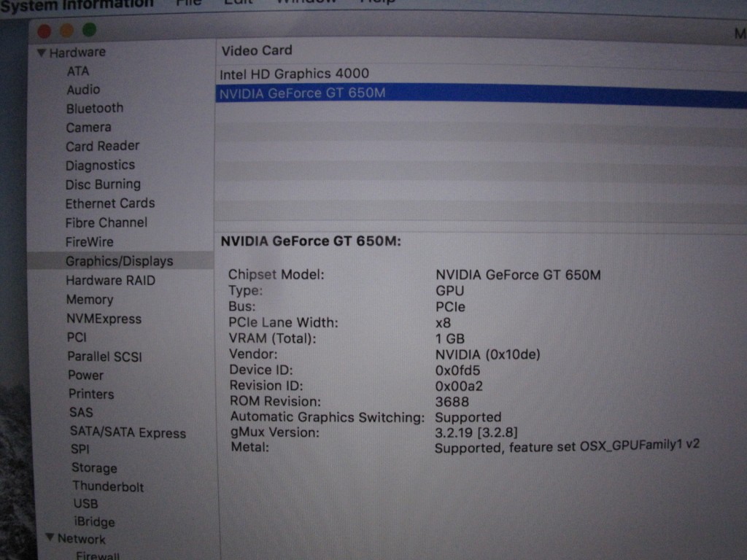Select Audio in the sidebar
Image resolution: width=747 pixels, height=560 pixels.
coord(83,90)
